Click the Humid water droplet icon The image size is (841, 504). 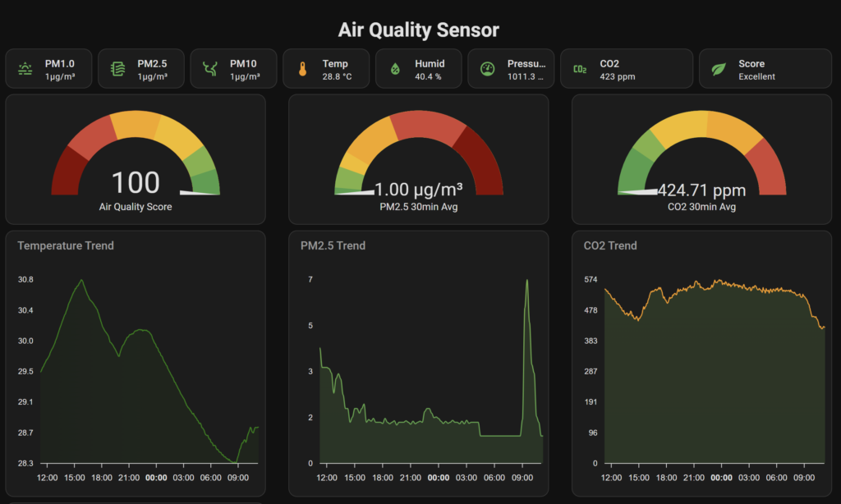(x=395, y=69)
